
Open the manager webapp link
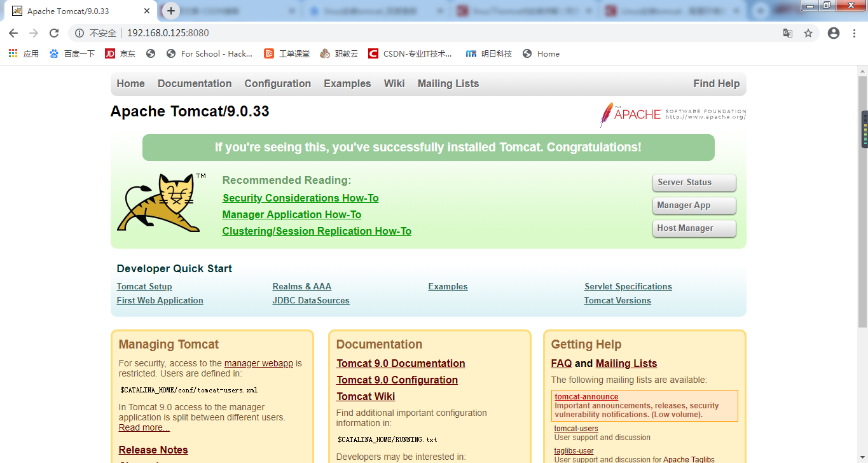[x=259, y=363]
